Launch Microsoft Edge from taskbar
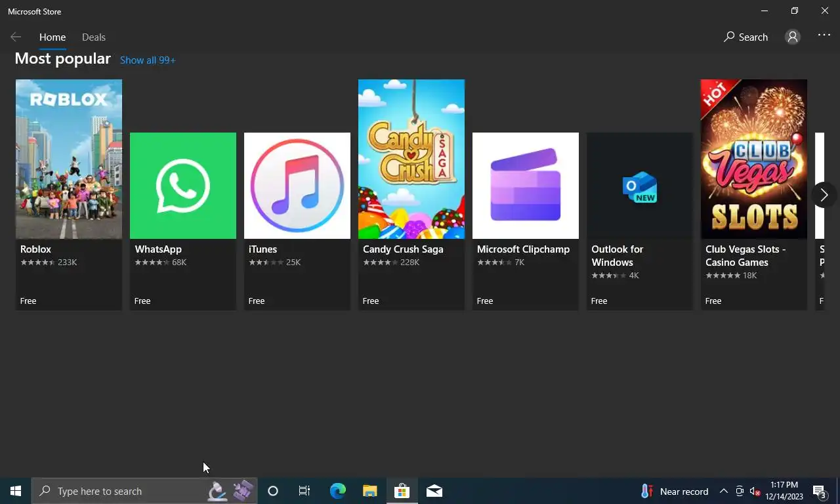Viewport: 840px width, 504px height. tap(337, 491)
